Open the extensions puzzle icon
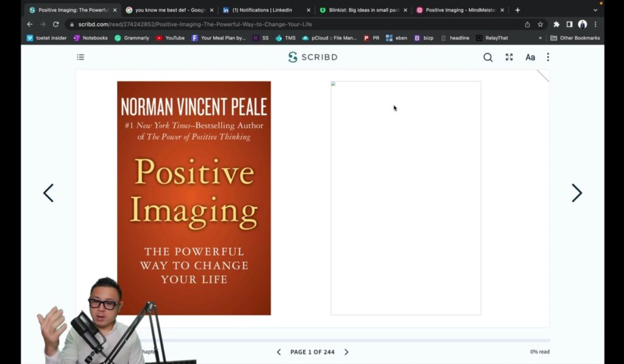The image size is (624, 364). (x=556, y=24)
